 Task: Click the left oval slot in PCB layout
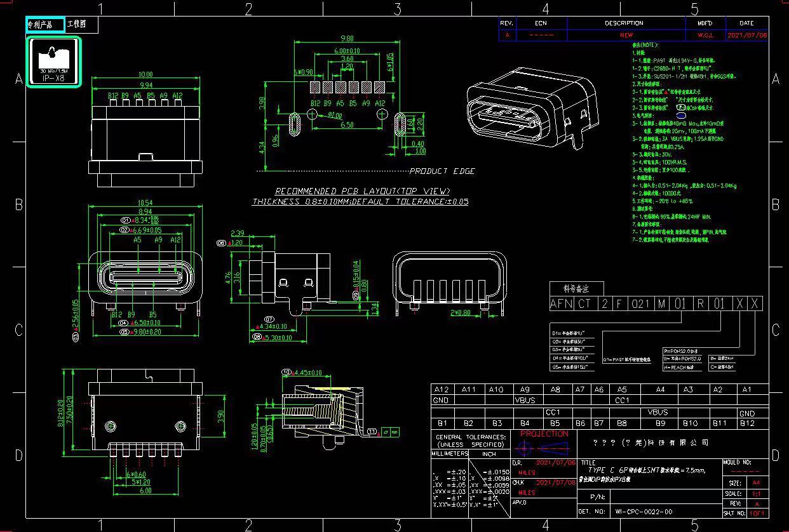(294, 124)
